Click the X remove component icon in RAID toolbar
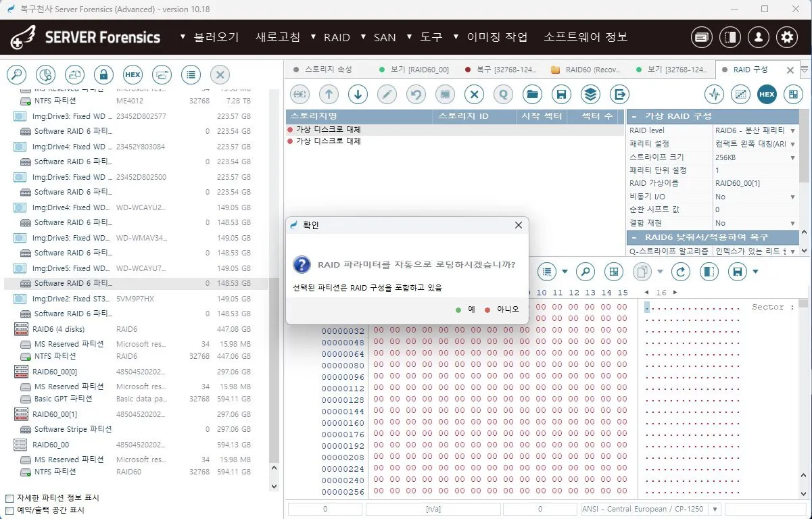812x519 pixels. pyautogui.click(x=474, y=95)
